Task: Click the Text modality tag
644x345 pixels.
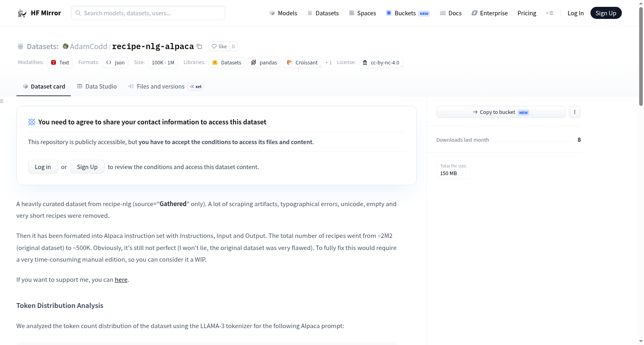Action: pyautogui.click(x=60, y=62)
